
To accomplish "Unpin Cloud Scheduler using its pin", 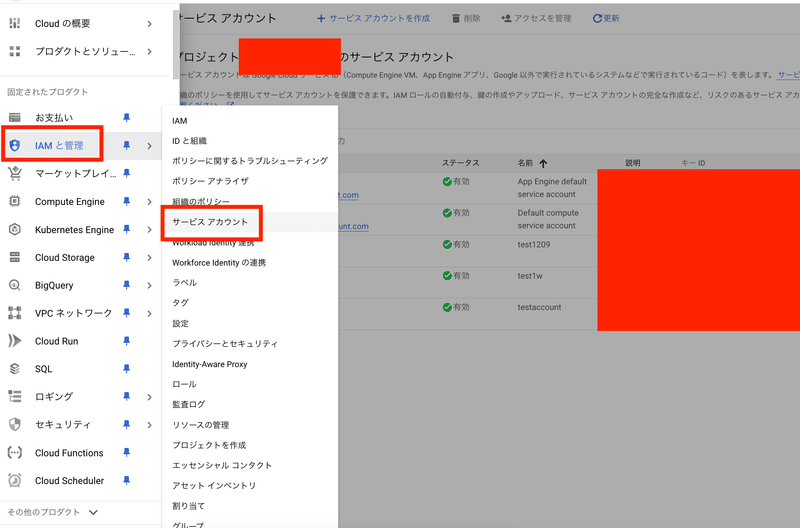I will (127, 481).
